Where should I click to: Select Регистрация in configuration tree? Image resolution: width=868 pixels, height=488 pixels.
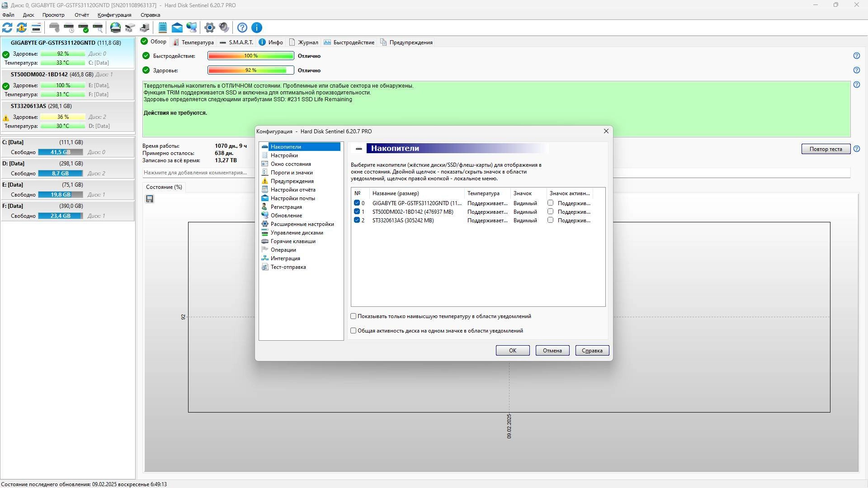tap(286, 207)
